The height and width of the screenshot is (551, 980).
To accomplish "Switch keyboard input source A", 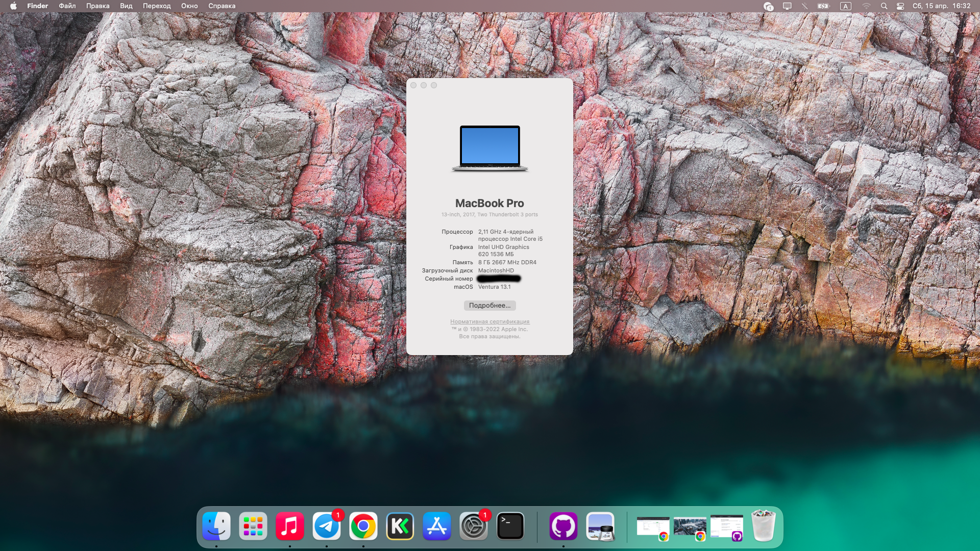I will (846, 6).
